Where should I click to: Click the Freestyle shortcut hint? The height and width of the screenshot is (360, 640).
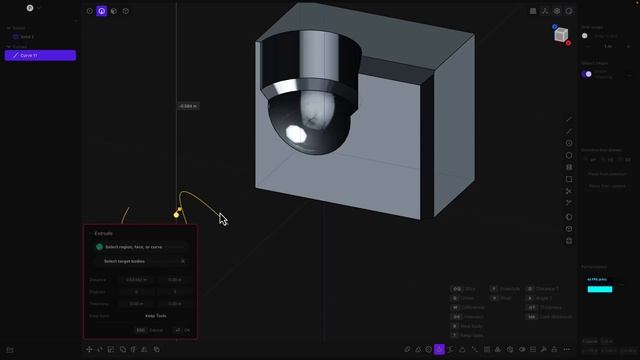[505, 289]
